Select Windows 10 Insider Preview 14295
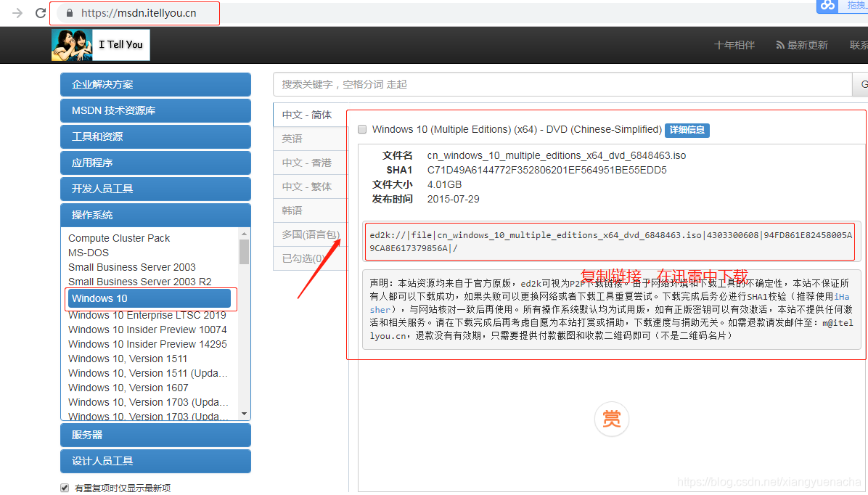 pyautogui.click(x=147, y=344)
